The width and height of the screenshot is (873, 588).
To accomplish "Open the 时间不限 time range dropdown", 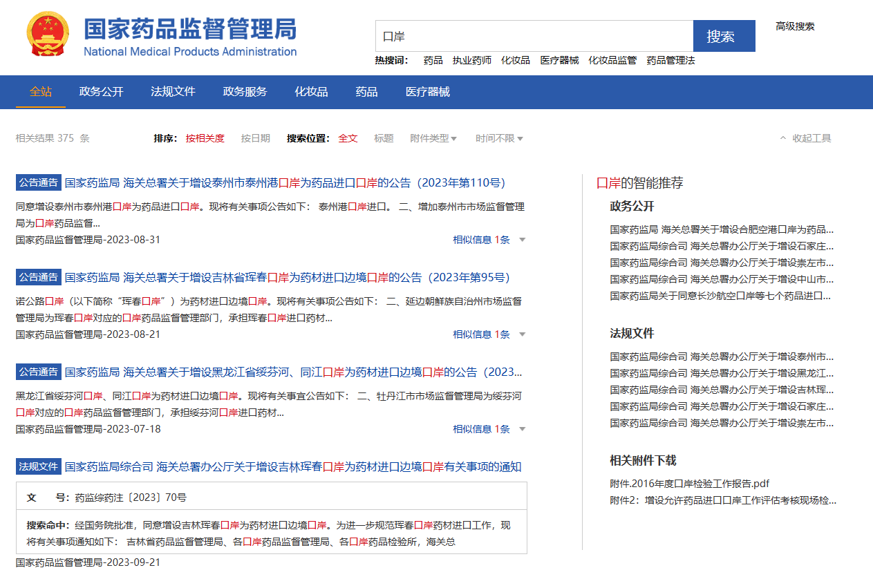I will 498,138.
